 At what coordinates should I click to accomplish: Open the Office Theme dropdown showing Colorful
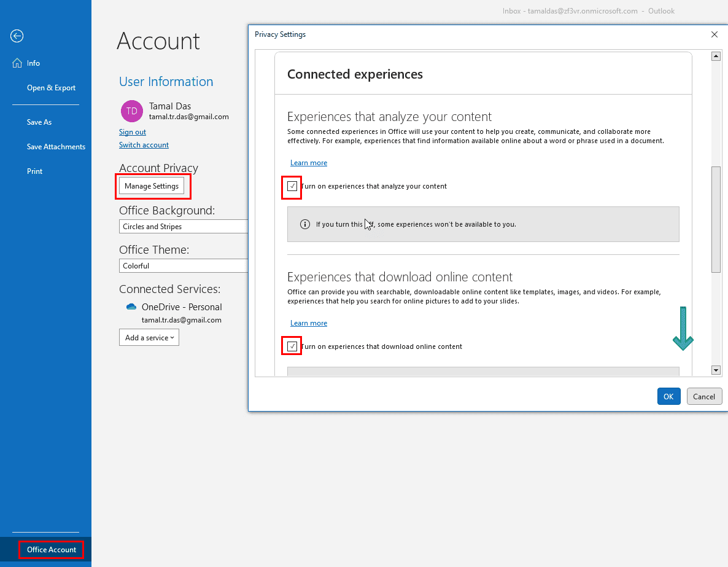(x=183, y=265)
